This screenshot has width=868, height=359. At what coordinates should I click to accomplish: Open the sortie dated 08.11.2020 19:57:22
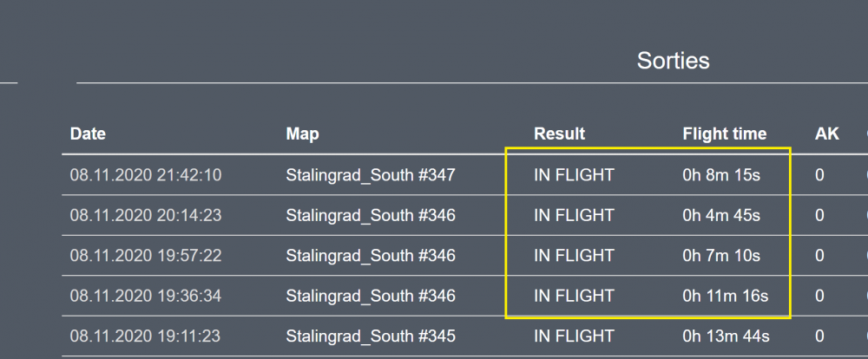click(146, 256)
